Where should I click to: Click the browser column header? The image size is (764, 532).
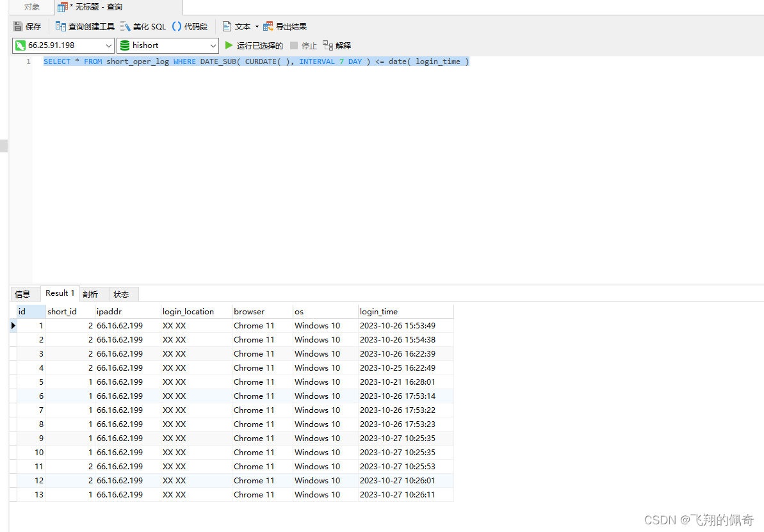262,311
